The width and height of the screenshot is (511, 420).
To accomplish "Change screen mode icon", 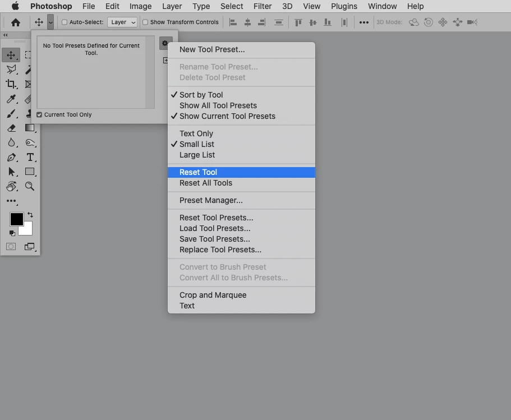I will pyautogui.click(x=30, y=247).
